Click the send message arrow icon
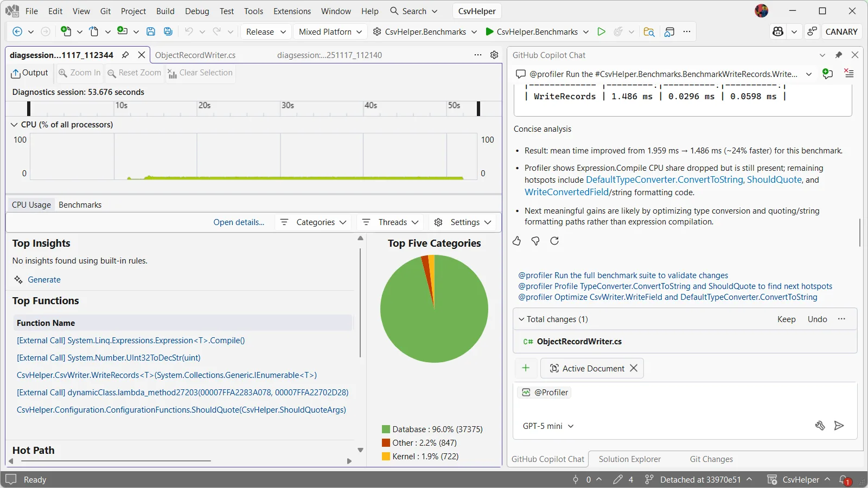Viewport: 868px width, 488px height. [x=839, y=426]
